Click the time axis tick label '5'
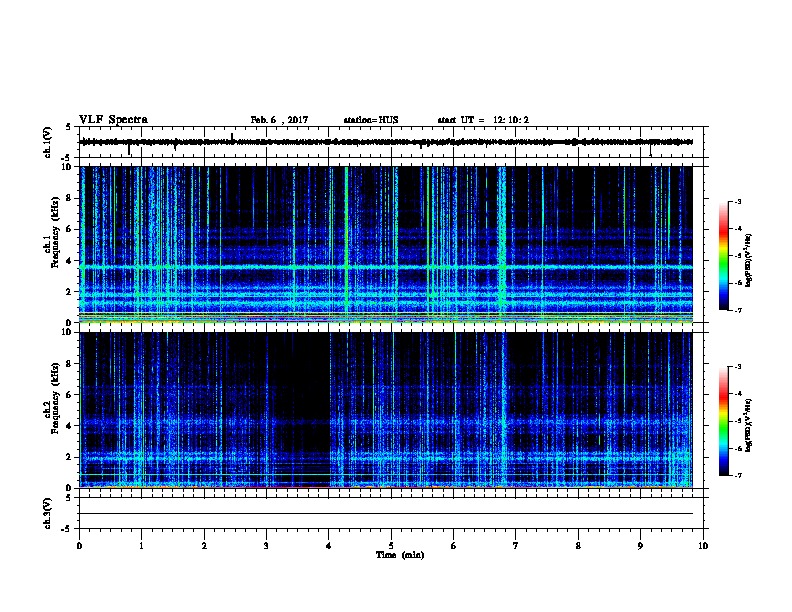Viewport: 792px width, 612px height. (391, 545)
